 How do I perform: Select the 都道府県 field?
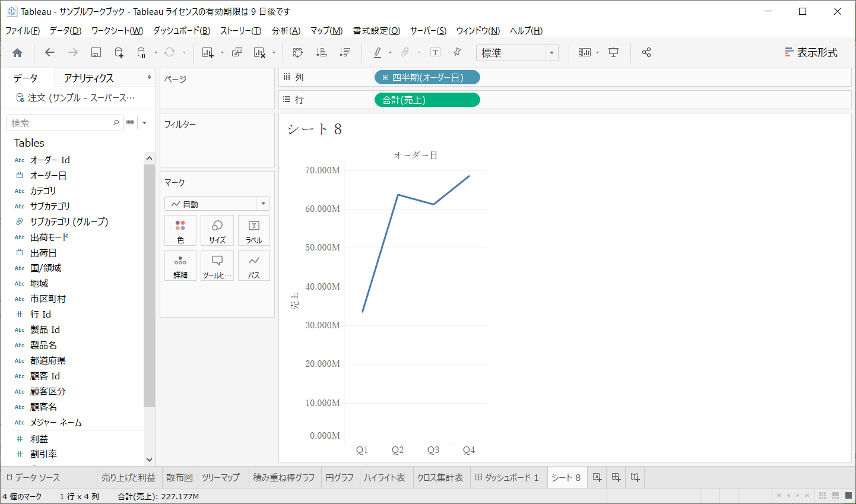pyautogui.click(x=48, y=360)
